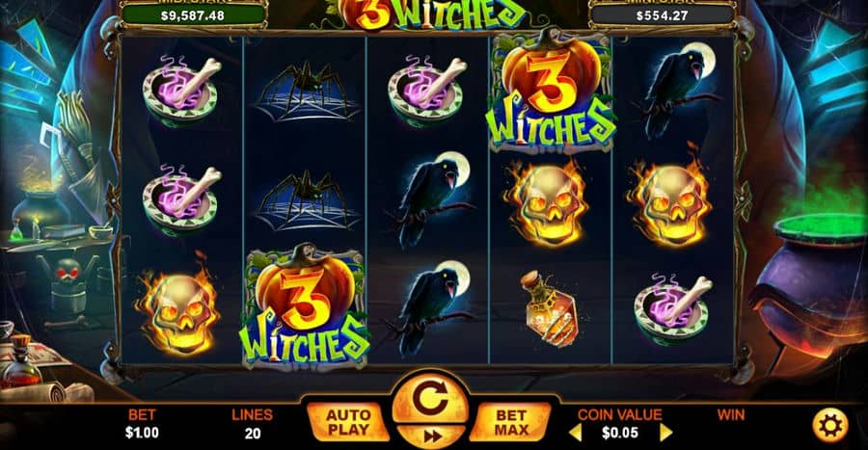
Task: Click the $554.27 jackpot display
Action: (662, 15)
